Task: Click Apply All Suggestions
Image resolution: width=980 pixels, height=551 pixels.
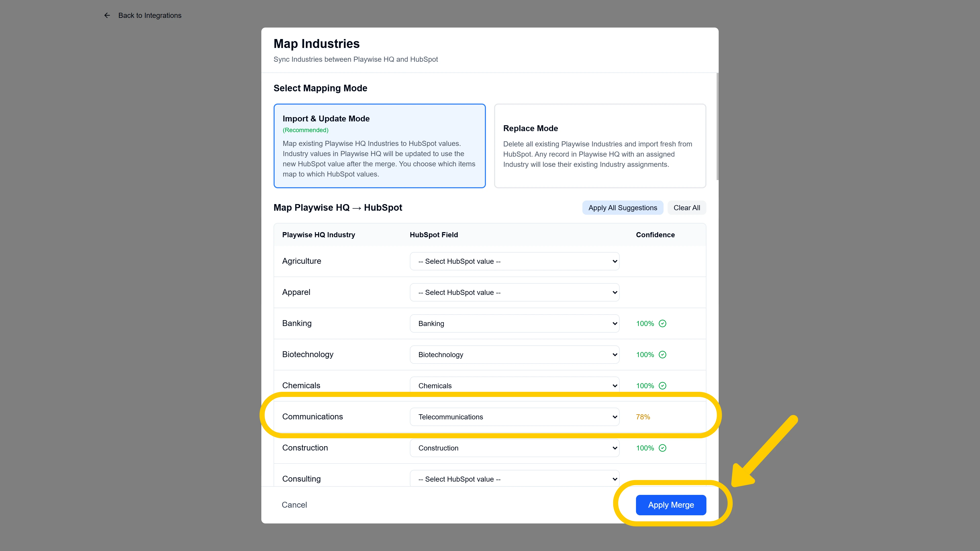Action: [622, 208]
